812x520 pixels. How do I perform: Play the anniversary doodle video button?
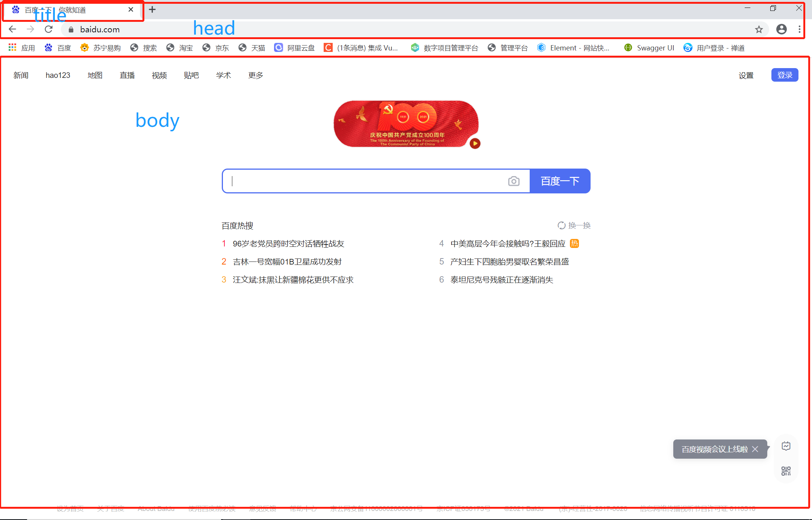pyautogui.click(x=475, y=143)
